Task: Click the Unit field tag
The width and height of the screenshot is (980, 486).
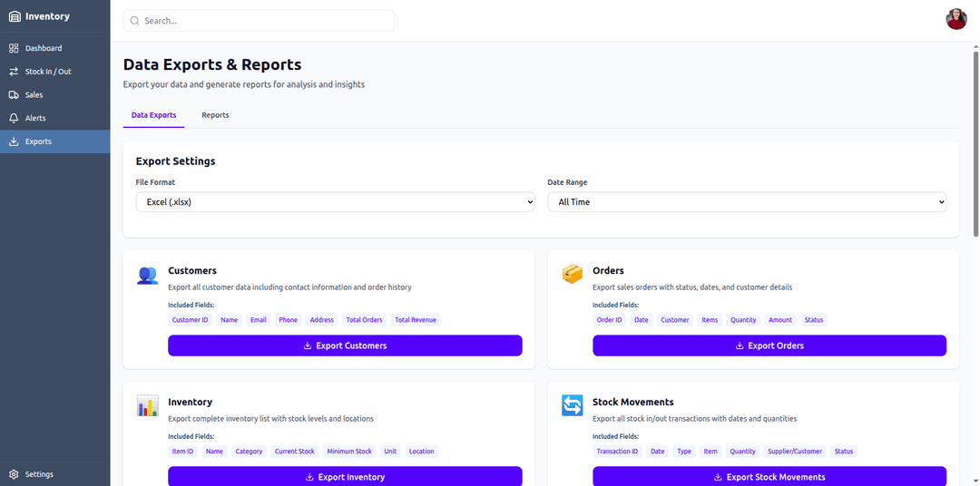Action: 390,451
